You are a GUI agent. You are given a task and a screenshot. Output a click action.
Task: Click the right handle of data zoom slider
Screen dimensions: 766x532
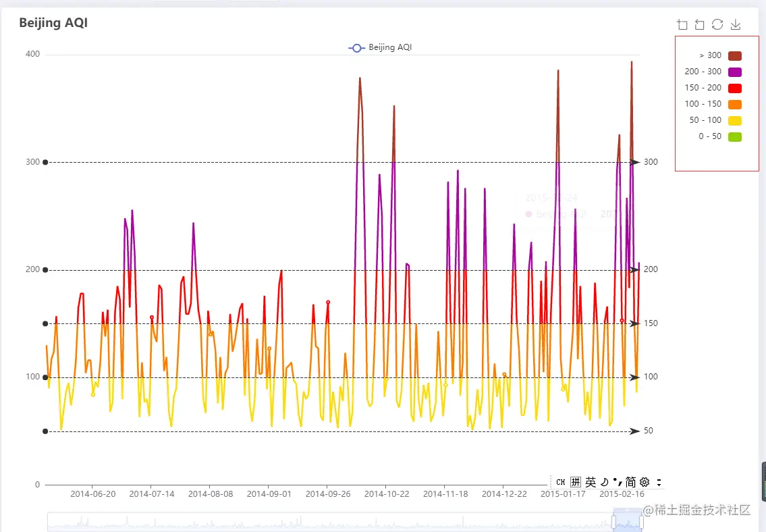pos(642,523)
